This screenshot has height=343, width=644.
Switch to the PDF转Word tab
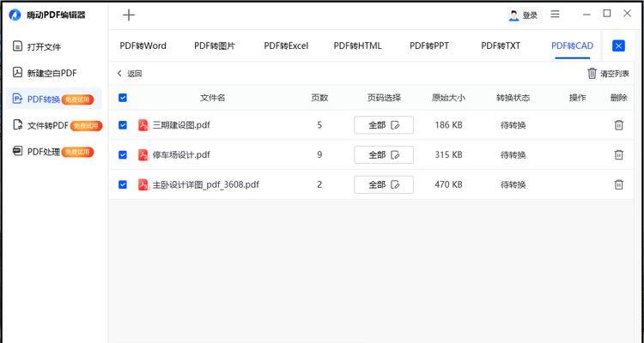tap(143, 45)
